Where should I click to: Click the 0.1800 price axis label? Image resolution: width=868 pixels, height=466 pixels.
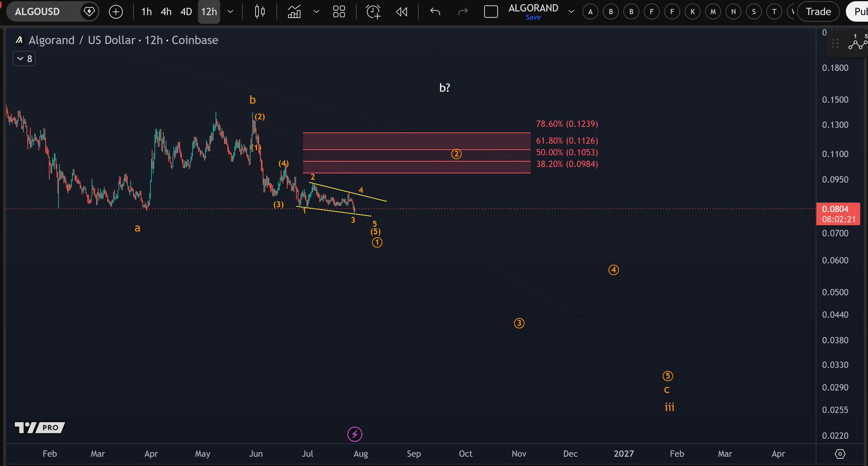[835, 68]
